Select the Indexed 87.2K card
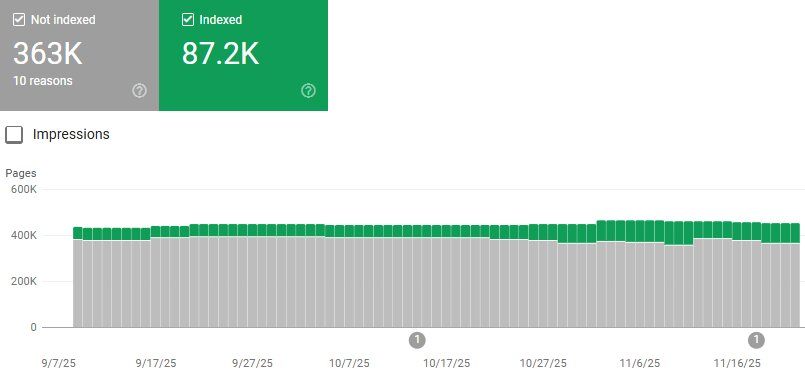 [x=243, y=55]
